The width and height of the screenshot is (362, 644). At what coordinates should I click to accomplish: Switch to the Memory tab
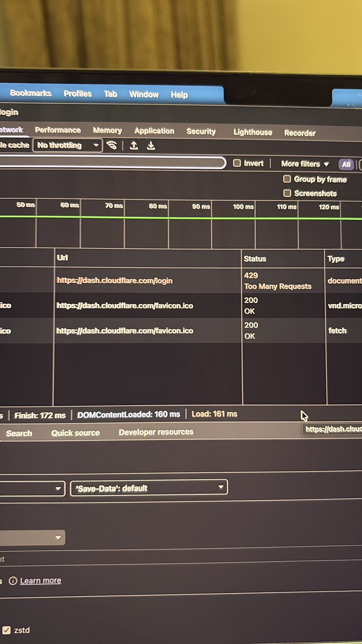tap(107, 130)
